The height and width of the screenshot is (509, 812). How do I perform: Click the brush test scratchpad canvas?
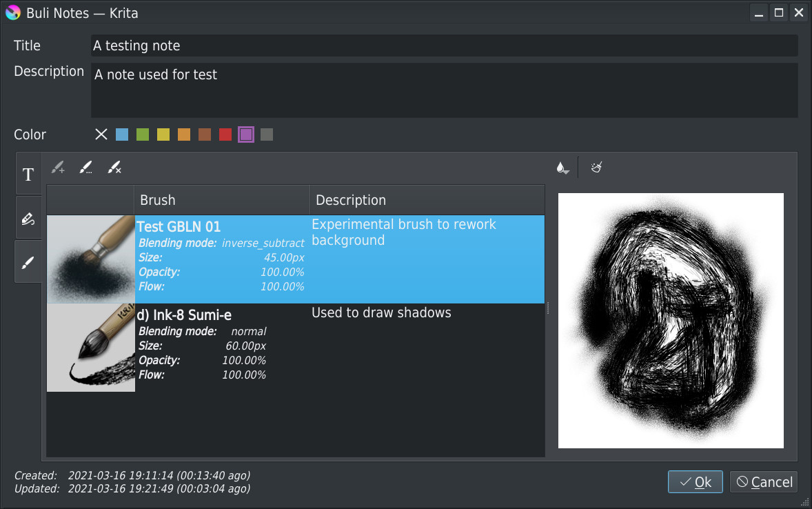[671, 320]
